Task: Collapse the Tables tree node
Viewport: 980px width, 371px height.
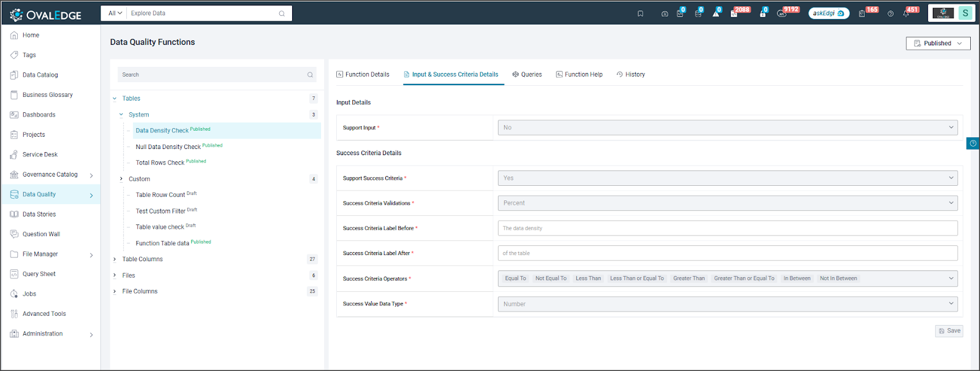Action: [x=115, y=99]
